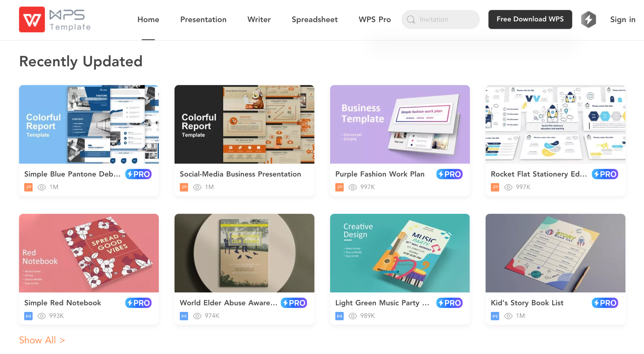Open World Elder Abuse Awareness thumbnail

[x=244, y=253]
